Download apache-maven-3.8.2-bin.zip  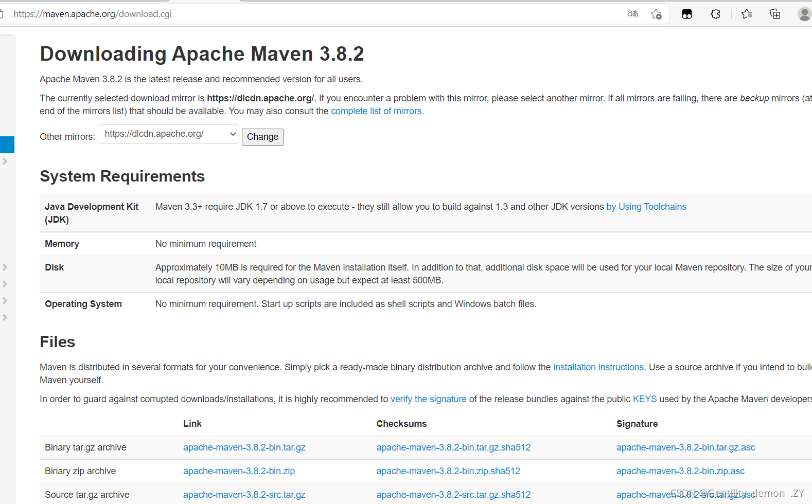pos(239,471)
